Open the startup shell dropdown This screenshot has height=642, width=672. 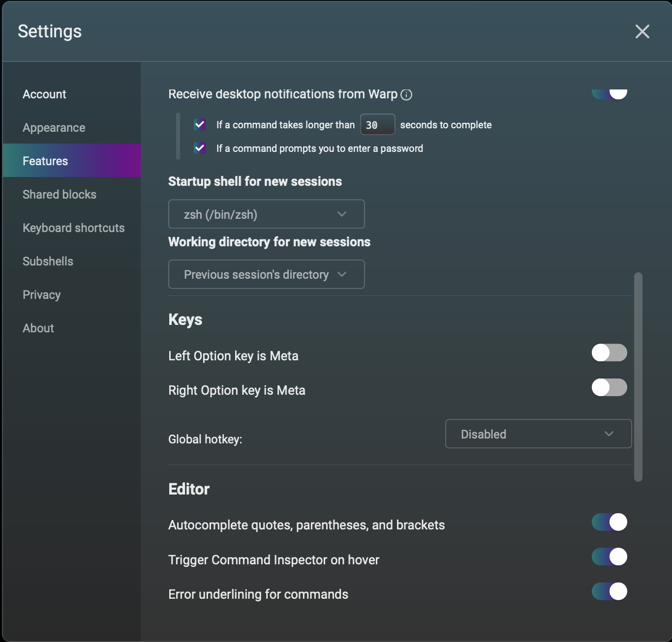click(266, 214)
